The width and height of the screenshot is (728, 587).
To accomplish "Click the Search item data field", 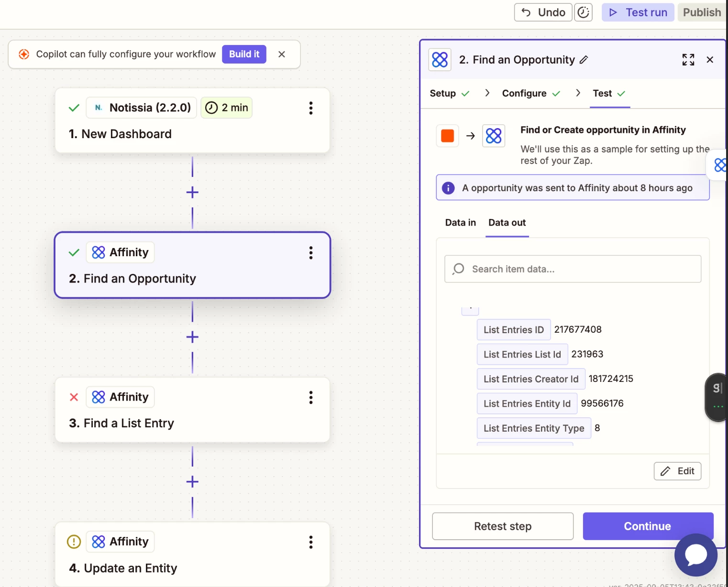I will pyautogui.click(x=573, y=269).
